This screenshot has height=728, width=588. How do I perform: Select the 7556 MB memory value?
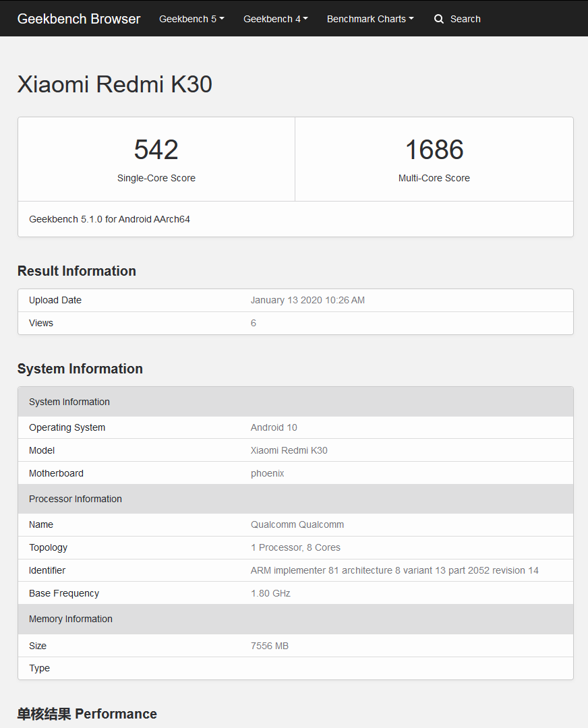coord(270,646)
